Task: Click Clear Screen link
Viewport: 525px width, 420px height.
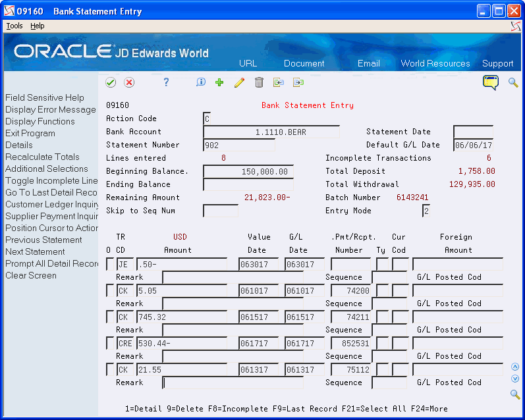Action: 31,275
